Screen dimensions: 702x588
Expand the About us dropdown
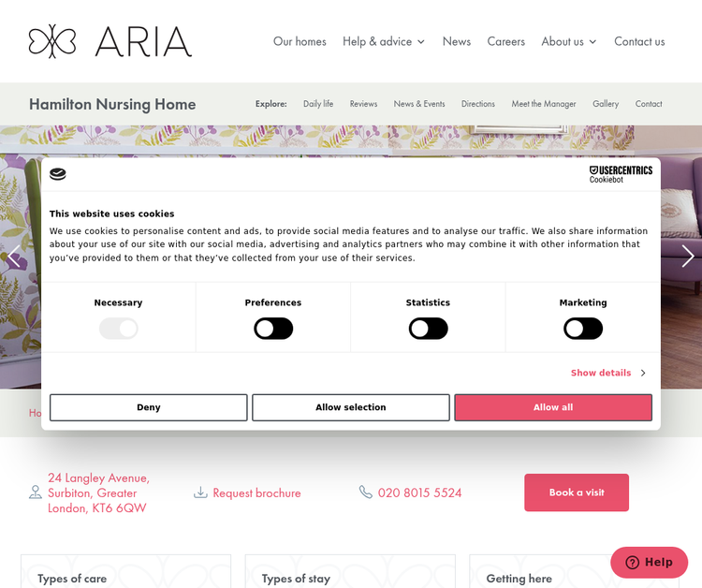(x=568, y=41)
